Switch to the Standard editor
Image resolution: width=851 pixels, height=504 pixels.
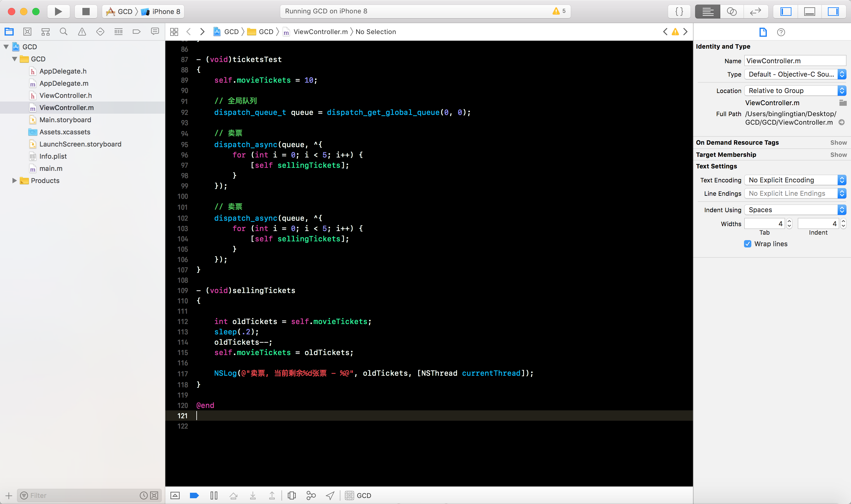pyautogui.click(x=708, y=12)
